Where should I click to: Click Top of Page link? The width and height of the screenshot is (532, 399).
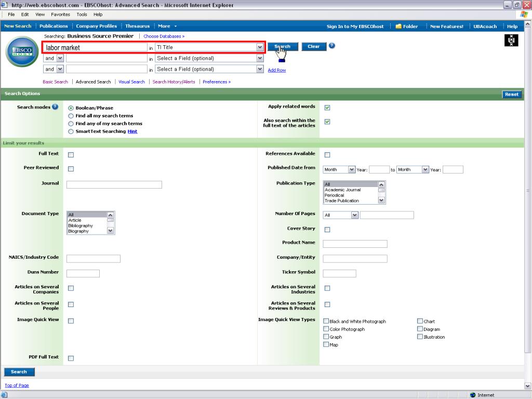pyautogui.click(x=17, y=385)
